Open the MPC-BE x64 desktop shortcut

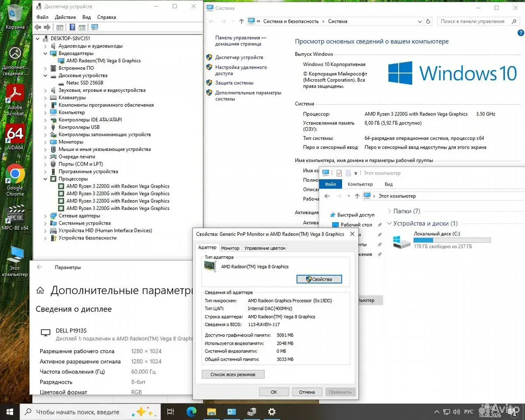point(15,217)
